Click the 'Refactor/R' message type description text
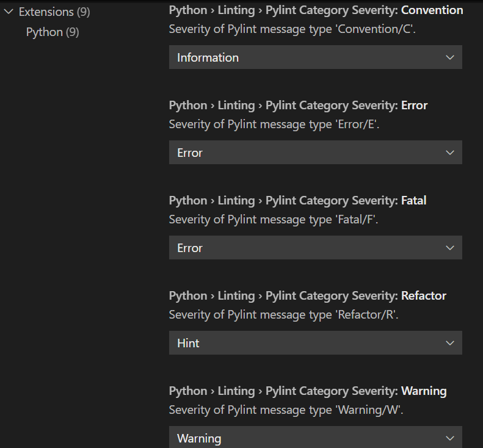 pyautogui.click(x=287, y=314)
